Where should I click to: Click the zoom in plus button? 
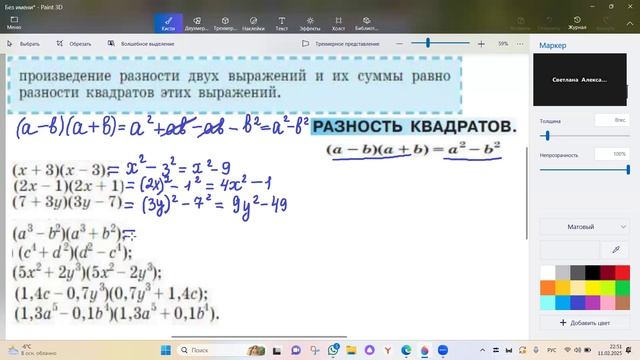481,44
